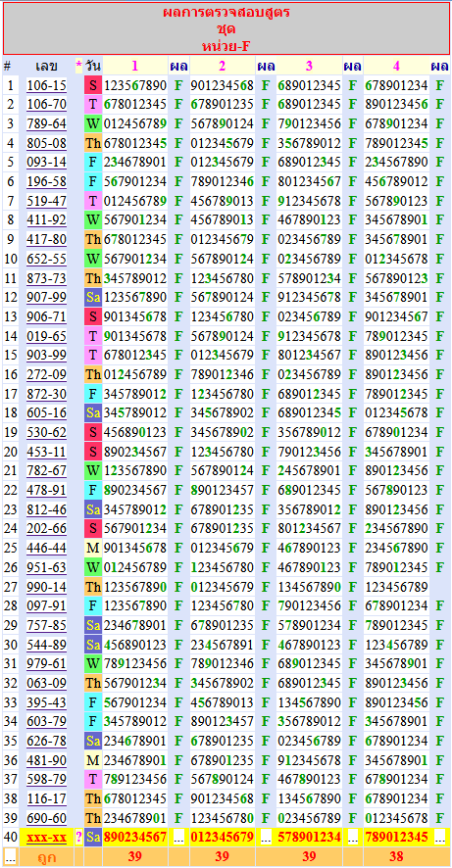Click the เลข column header
452x868 pixels.
point(46,66)
